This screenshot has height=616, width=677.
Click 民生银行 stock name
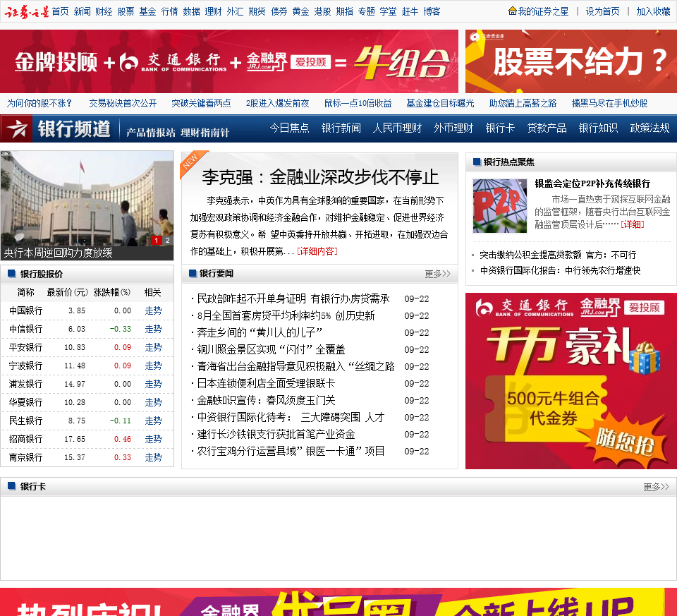click(x=26, y=421)
